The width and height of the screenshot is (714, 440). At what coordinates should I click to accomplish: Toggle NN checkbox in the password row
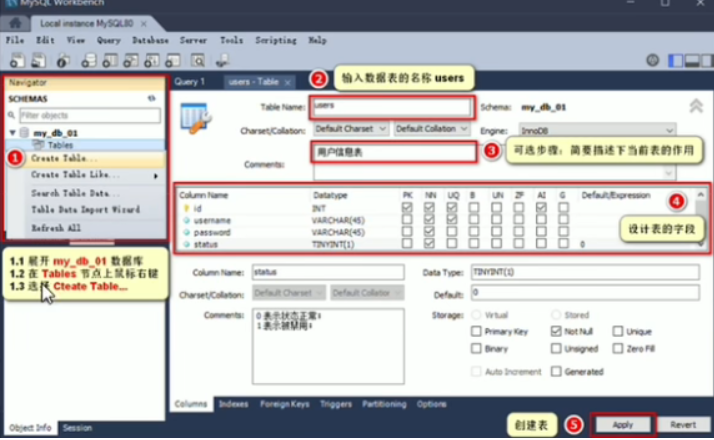pos(429,231)
